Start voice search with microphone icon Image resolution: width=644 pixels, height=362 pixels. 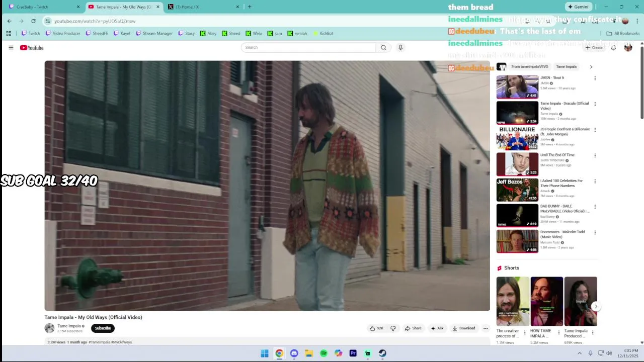[400, 47]
